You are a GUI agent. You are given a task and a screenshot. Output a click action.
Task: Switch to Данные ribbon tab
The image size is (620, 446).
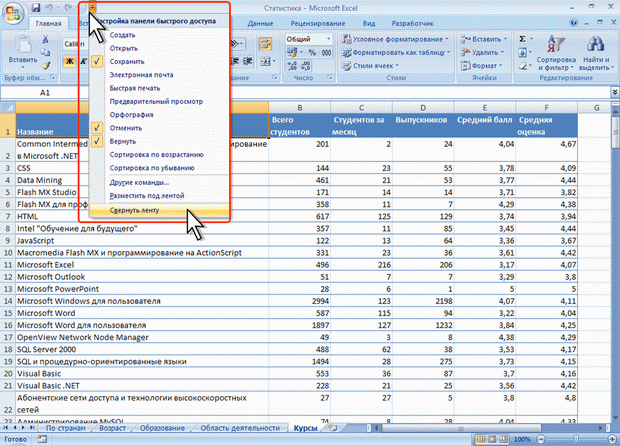260,23
